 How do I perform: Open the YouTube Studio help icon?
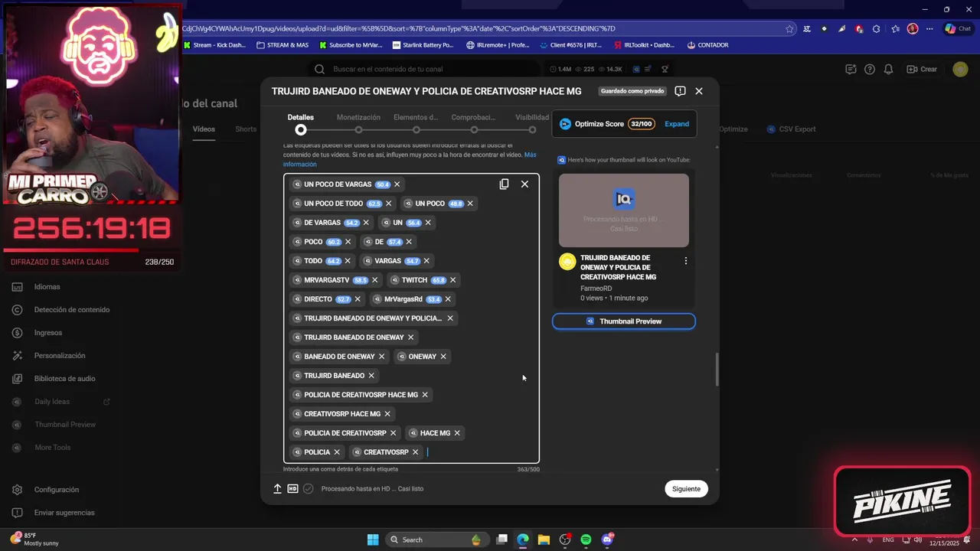tap(870, 69)
